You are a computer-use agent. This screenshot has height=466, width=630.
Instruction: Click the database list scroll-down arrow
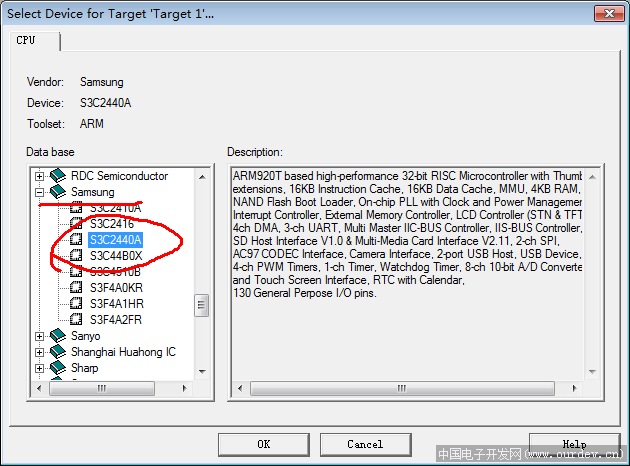pos(202,372)
